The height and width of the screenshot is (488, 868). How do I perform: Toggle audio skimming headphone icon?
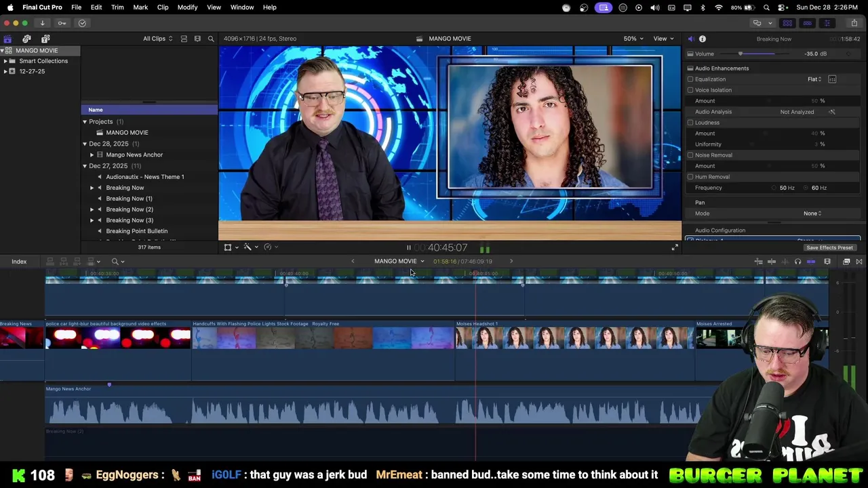pyautogui.click(x=797, y=262)
